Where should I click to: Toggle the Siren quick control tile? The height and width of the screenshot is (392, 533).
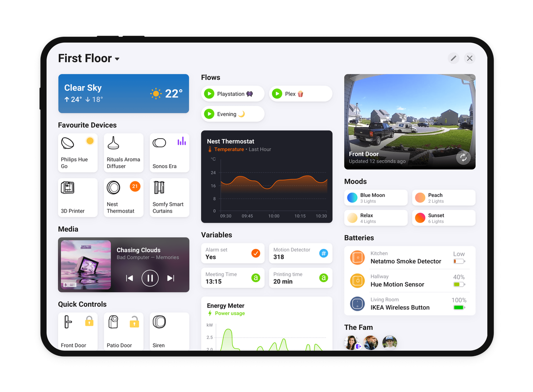pyautogui.click(x=170, y=331)
